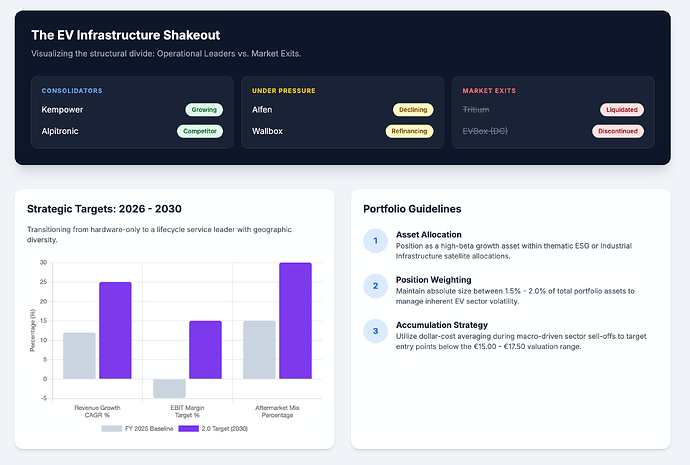Click the number 3 Accumulation Strategy circle
The width and height of the screenshot is (690, 465).
click(375, 331)
